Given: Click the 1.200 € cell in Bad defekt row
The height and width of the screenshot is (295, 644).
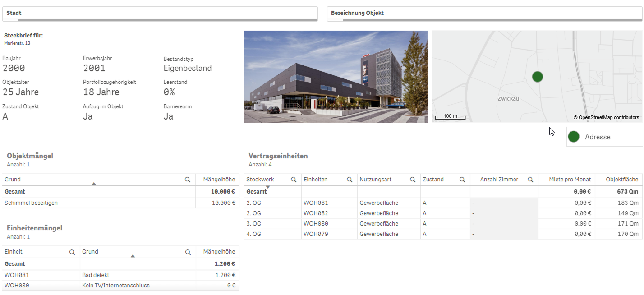Looking at the screenshot, I should tap(225, 275).
